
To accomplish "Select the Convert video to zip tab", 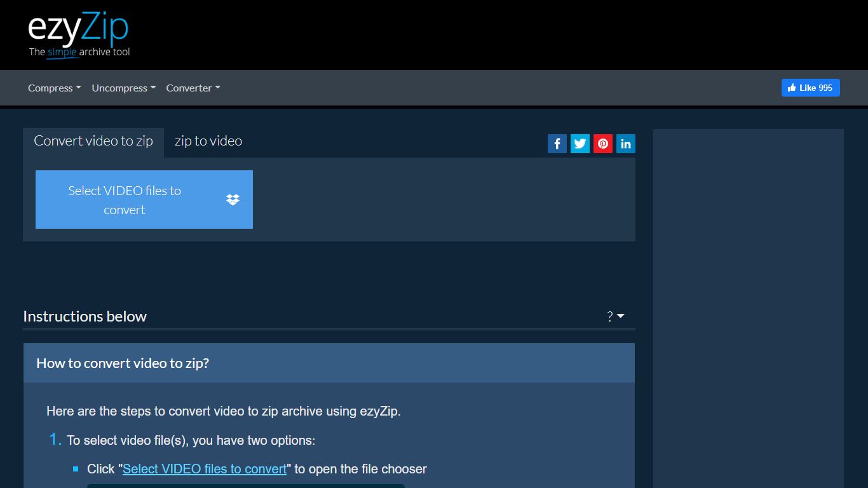I will 93,141.
